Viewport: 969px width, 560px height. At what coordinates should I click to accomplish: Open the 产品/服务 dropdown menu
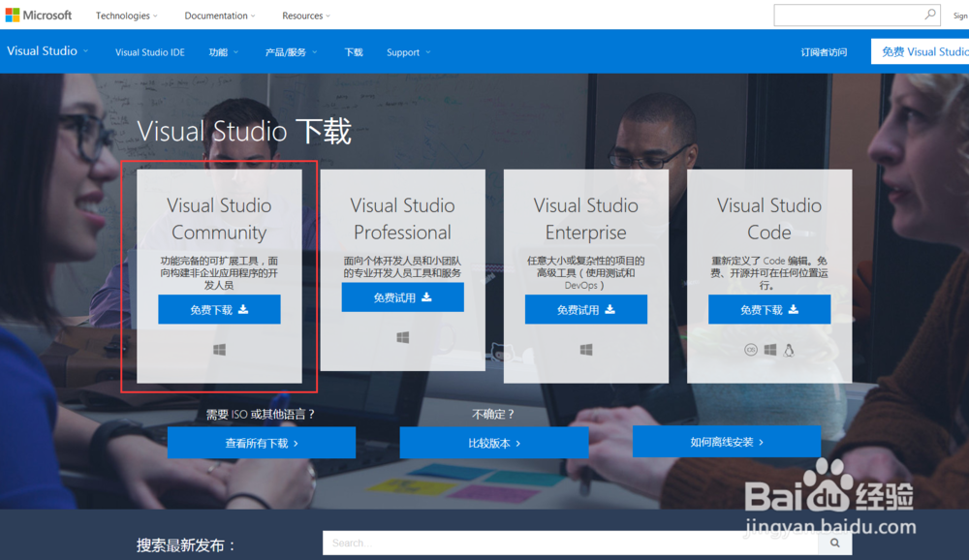click(x=291, y=52)
